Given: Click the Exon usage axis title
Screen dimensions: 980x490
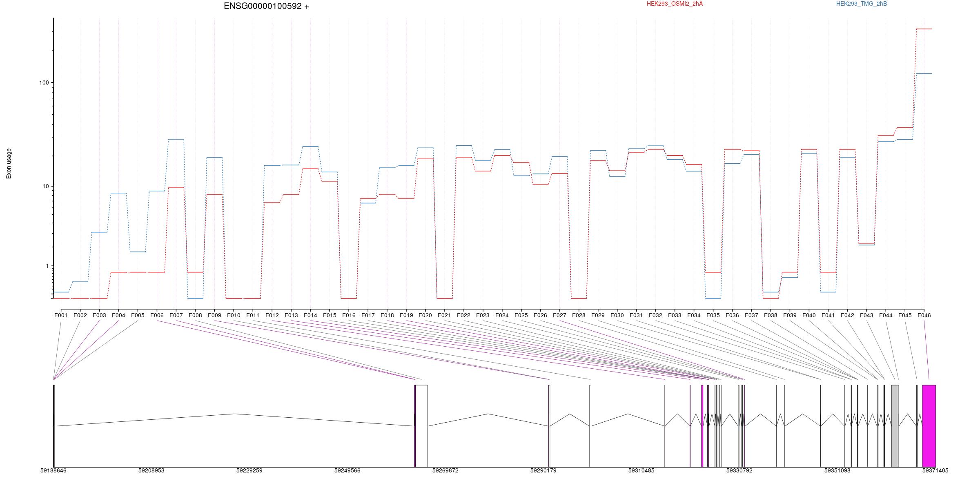Looking at the screenshot, I should (x=9, y=163).
